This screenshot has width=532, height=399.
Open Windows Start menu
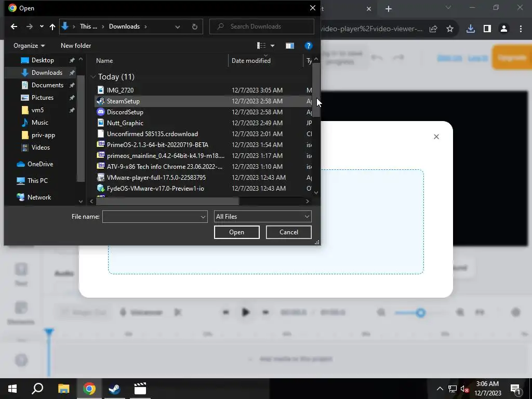(12, 389)
